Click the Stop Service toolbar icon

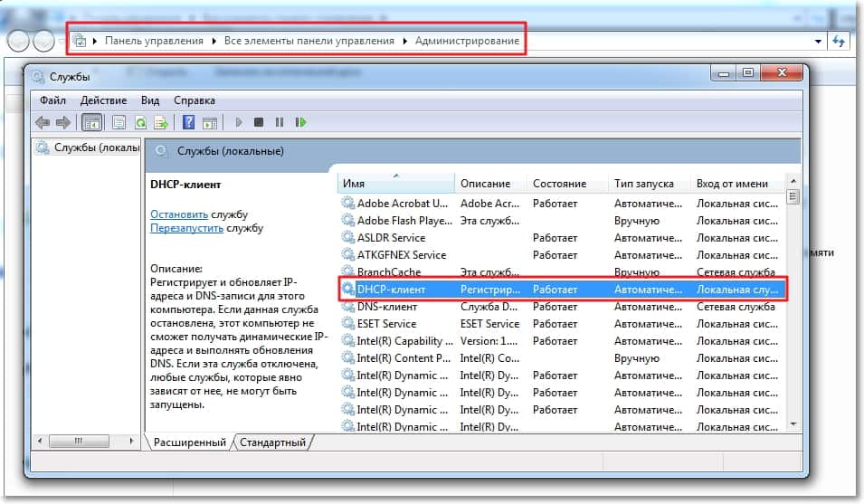[259, 122]
